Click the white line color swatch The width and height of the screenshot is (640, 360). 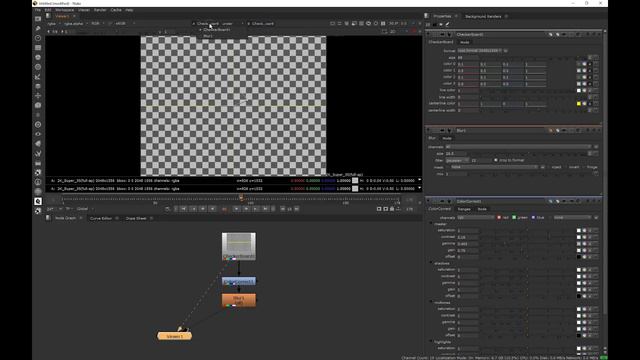579,91
